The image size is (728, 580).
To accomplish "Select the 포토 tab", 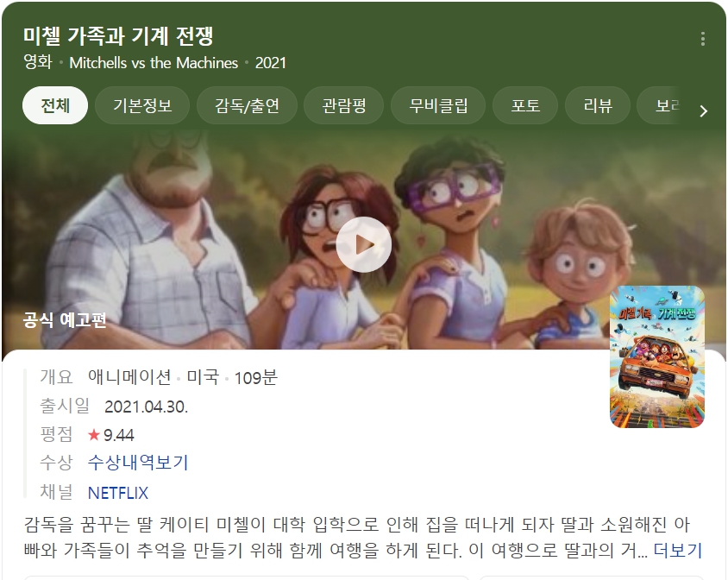I will tap(525, 105).
